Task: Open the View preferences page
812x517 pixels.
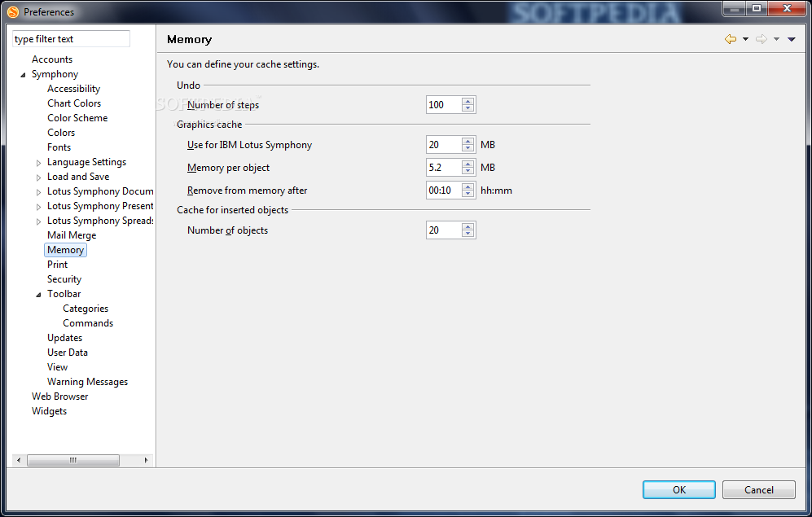Action: 58,367
